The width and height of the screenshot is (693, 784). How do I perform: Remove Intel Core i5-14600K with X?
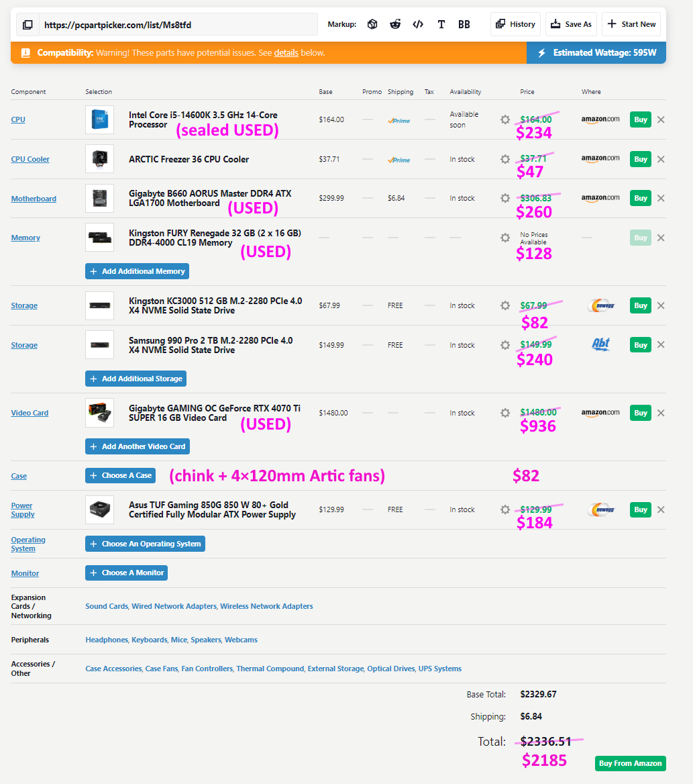[661, 119]
